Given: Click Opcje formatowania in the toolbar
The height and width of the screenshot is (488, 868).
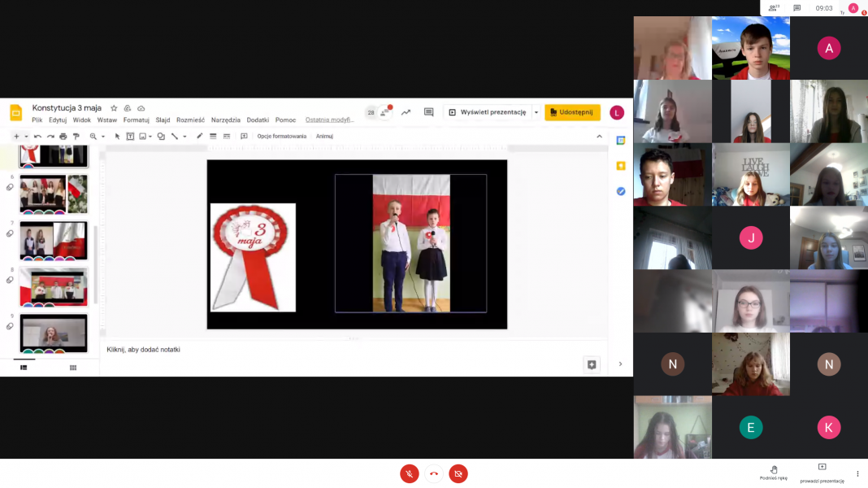Looking at the screenshot, I should [281, 137].
